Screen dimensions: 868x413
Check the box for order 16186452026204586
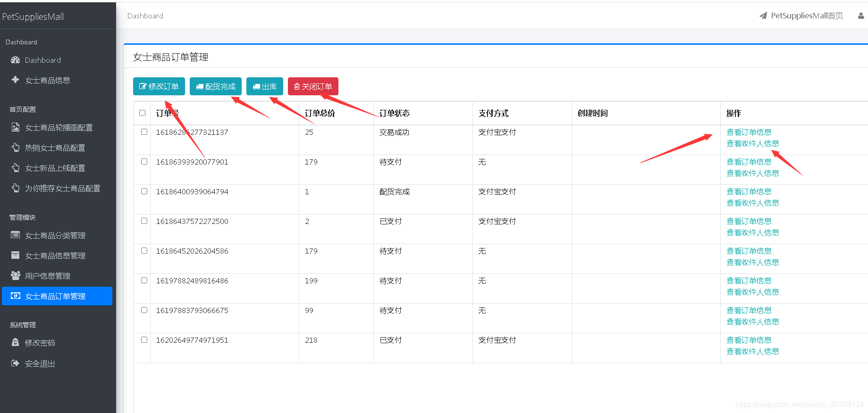[144, 251]
